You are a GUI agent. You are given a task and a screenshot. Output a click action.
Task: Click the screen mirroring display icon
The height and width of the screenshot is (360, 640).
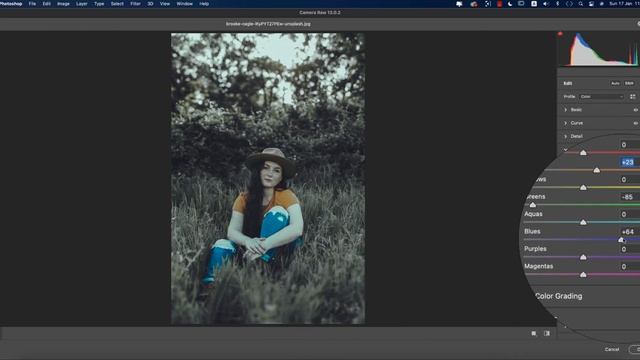521,4
